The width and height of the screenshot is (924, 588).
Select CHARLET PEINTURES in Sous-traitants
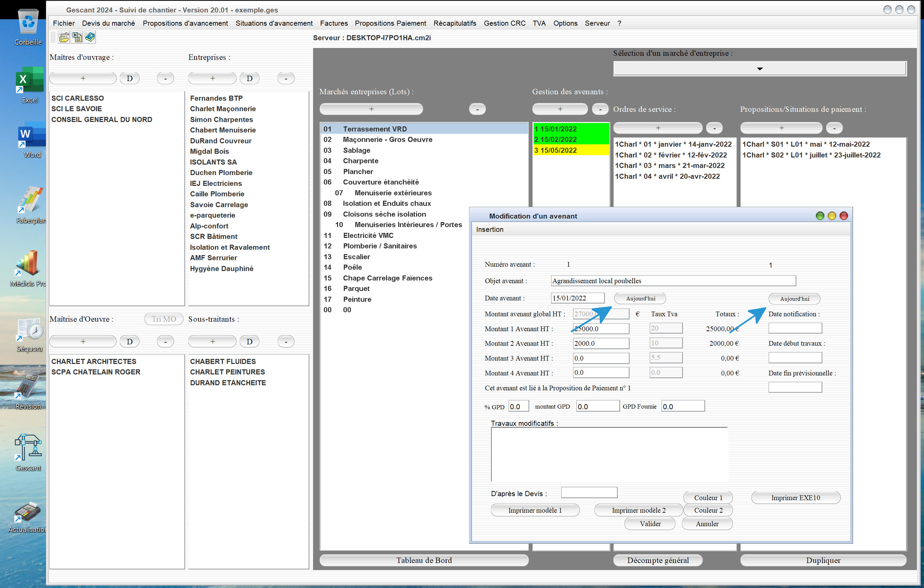pos(227,372)
